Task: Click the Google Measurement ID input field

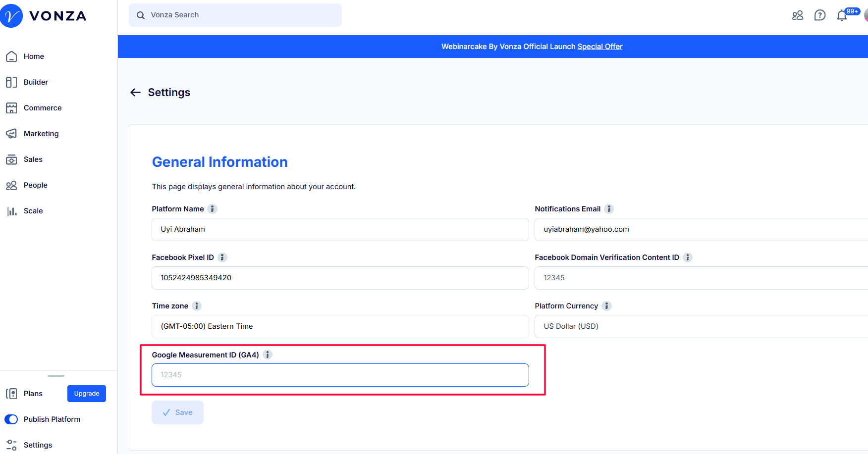Action: 340,375
